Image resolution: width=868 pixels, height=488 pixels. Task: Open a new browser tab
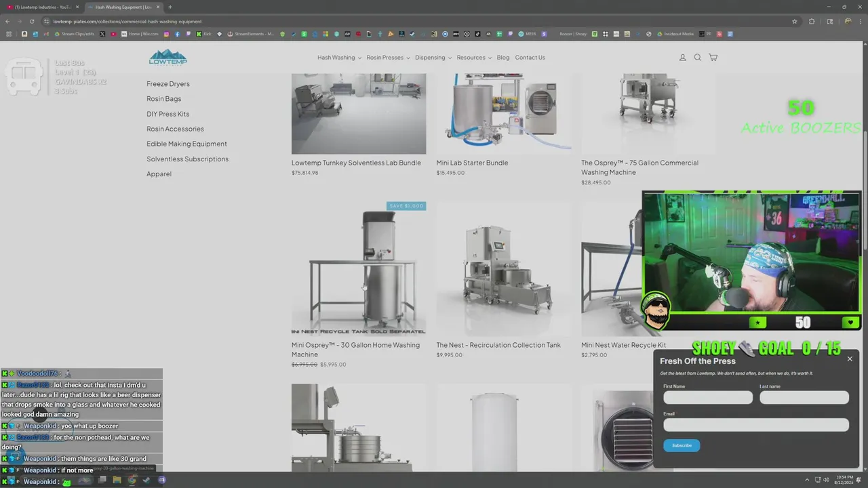point(170,7)
